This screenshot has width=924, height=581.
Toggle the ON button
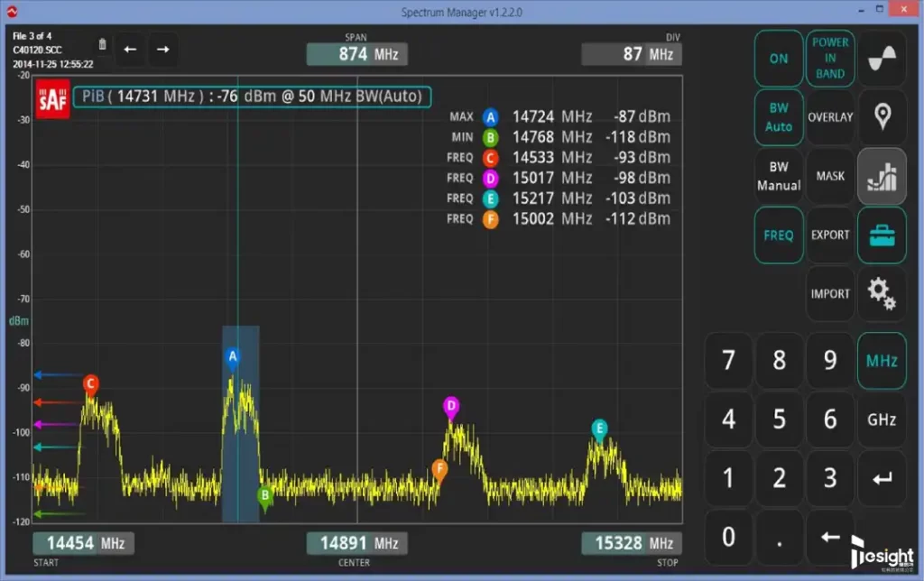[x=779, y=59]
